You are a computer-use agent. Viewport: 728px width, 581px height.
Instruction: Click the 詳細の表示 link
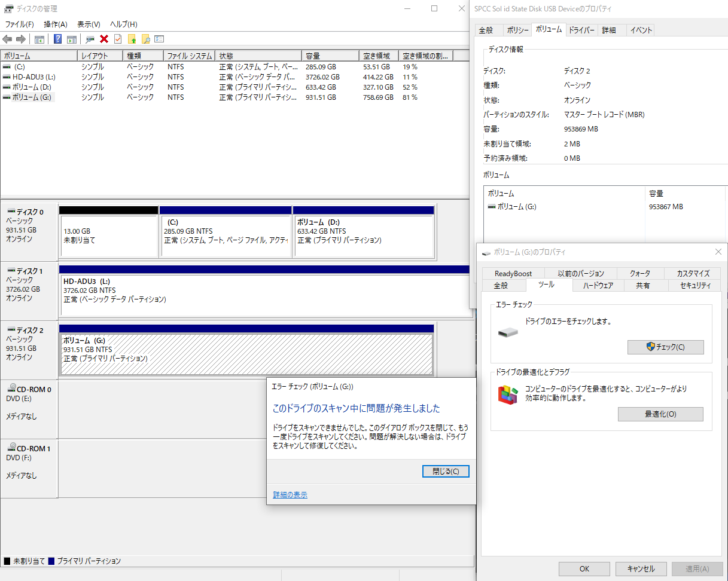290,495
